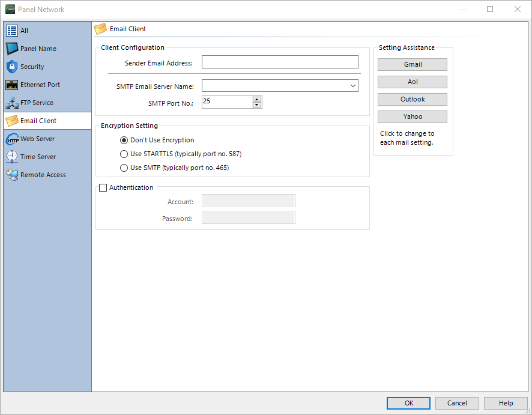The image size is (532, 415).
Task: Open the Time Server clock icon
Action: click(11, 157)
